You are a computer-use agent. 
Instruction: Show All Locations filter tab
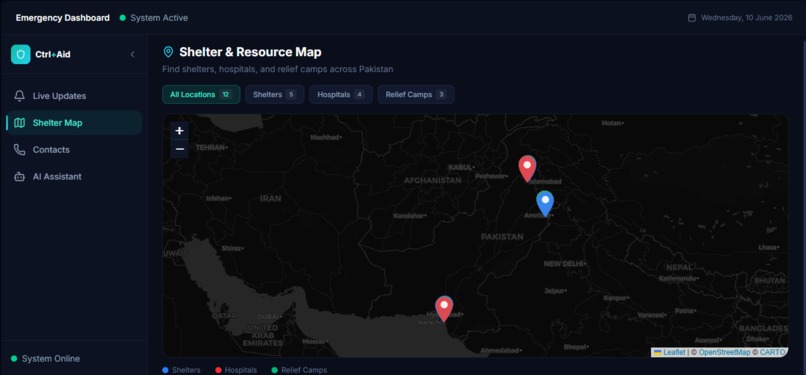click(201, 95)
